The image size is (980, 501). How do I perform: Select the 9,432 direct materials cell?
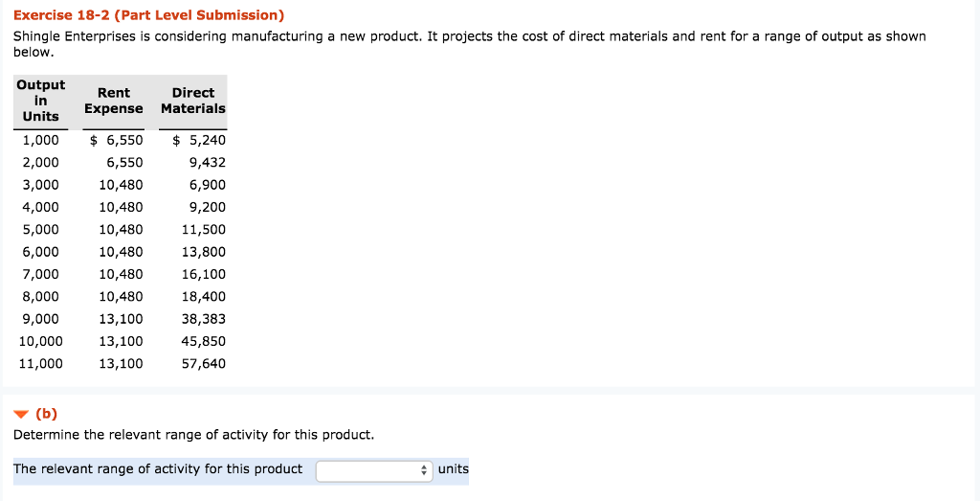point(208,162)
